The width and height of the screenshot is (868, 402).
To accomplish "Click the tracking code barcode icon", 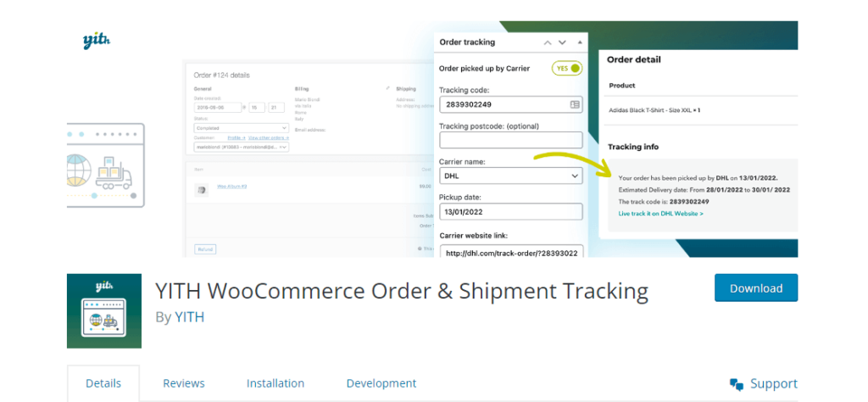I will [x=575, y=104].
